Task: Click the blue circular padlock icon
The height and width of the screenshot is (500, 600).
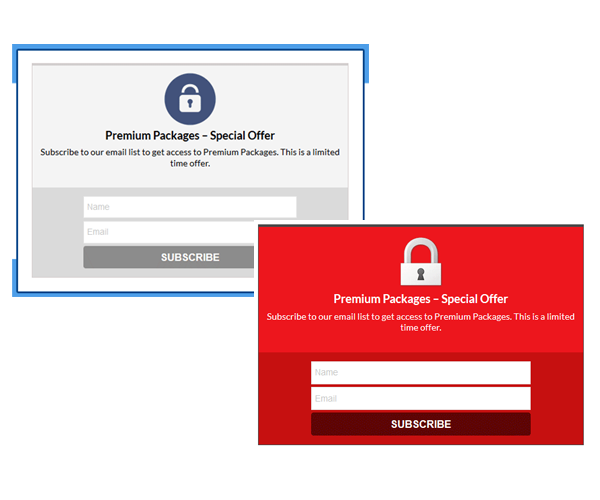Action: click(190, 99)
